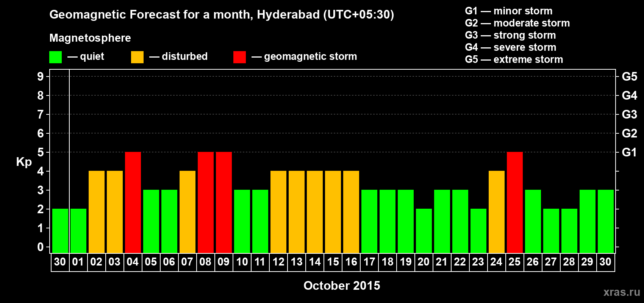This screenshot has height=303, width=644.
Task: Click the 'G4 — severe storm' legend text
Action: point(511,47)
